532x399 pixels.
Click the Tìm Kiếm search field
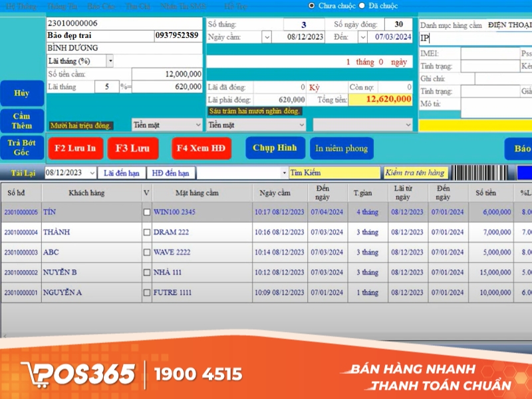click(x=334, y=173)
